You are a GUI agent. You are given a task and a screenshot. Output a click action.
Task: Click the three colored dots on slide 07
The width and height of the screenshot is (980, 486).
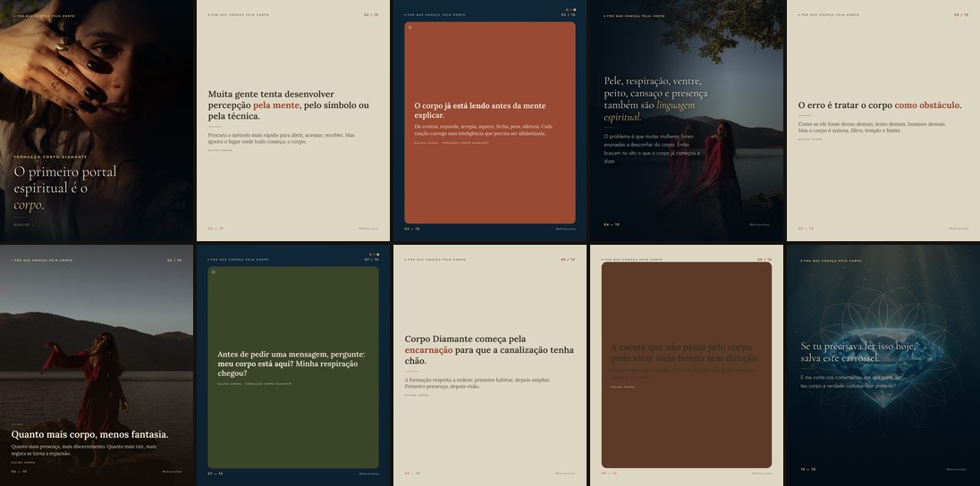click(374, 255)
